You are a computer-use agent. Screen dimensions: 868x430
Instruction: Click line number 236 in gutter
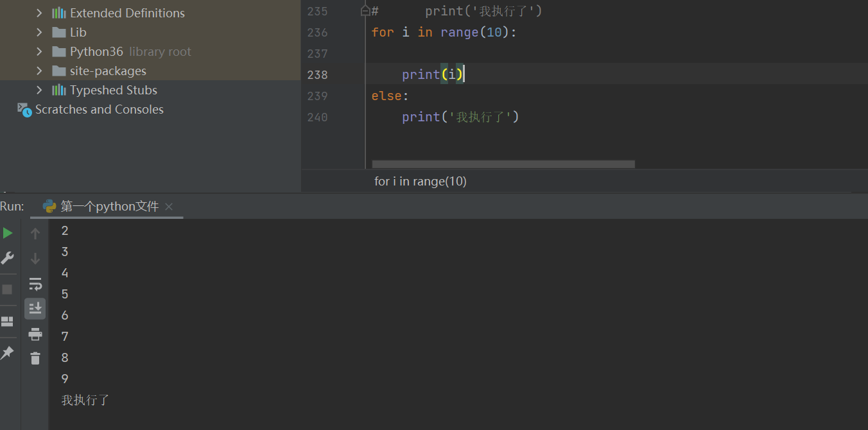coord(317,32)
